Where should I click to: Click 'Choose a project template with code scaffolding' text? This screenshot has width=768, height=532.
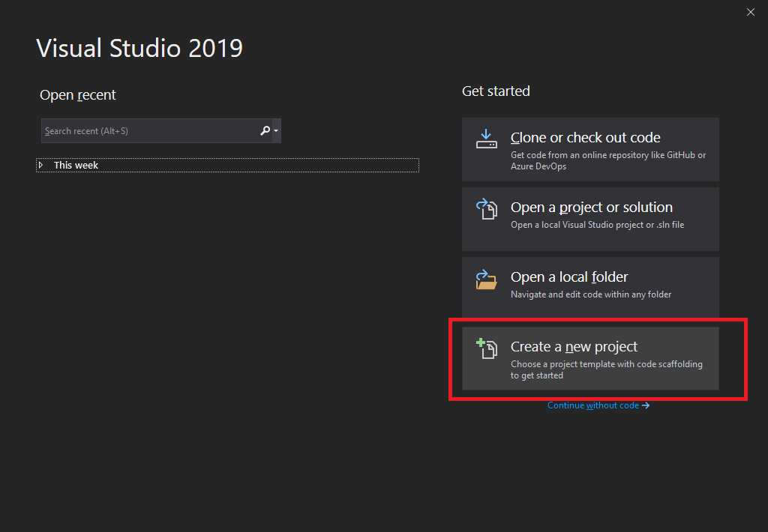606,369
